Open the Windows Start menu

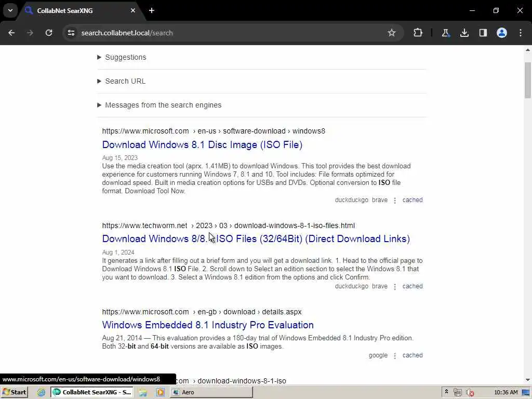[14, 393]
